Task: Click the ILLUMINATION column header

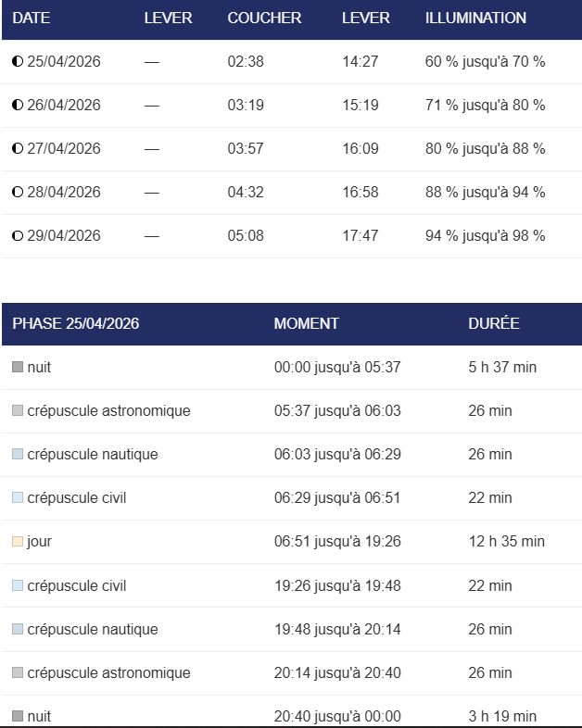Action: click(475, 19)
